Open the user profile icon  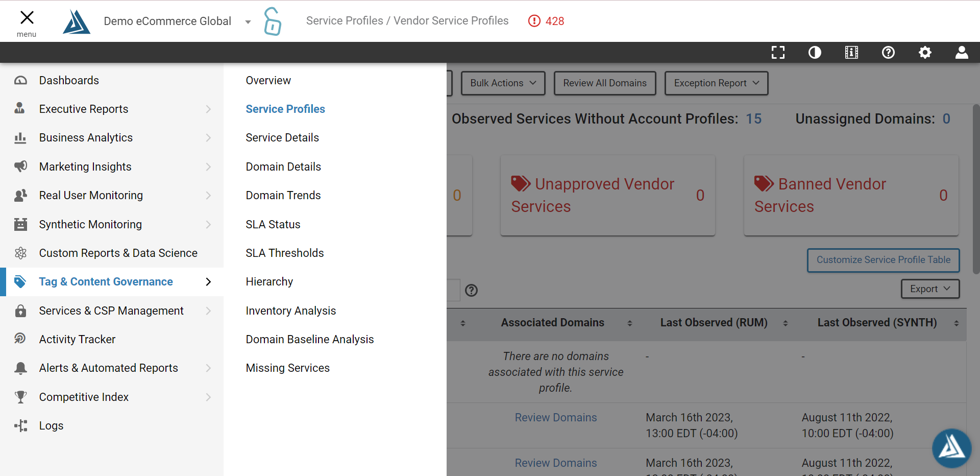coord(962,52)
